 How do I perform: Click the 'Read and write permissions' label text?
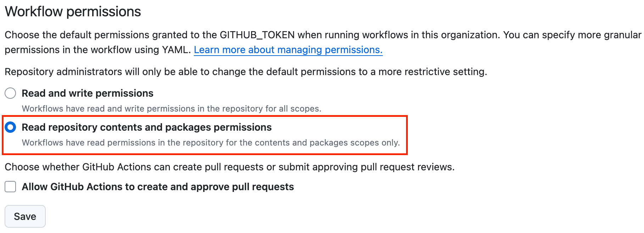[87, 93]
